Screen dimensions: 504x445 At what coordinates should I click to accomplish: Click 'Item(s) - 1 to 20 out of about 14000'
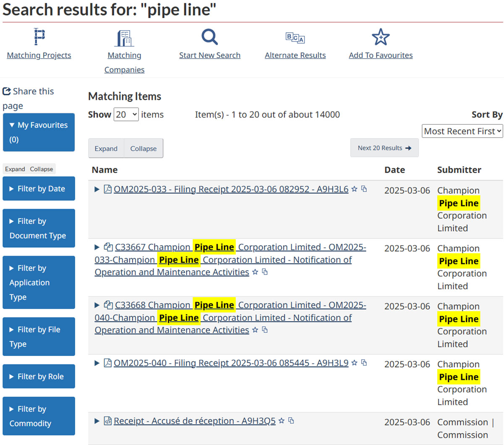pyautogui.click(x=268, y=115)
